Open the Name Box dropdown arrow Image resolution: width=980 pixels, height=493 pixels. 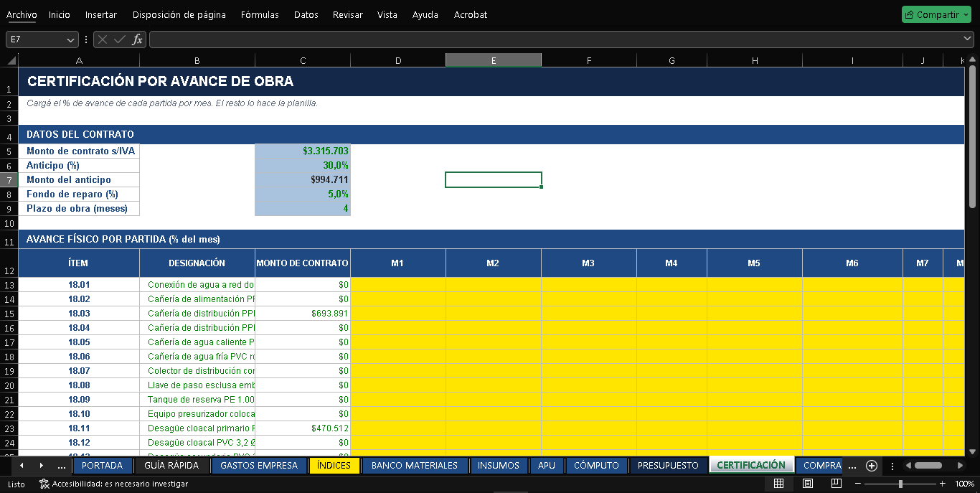click(70, 40)
